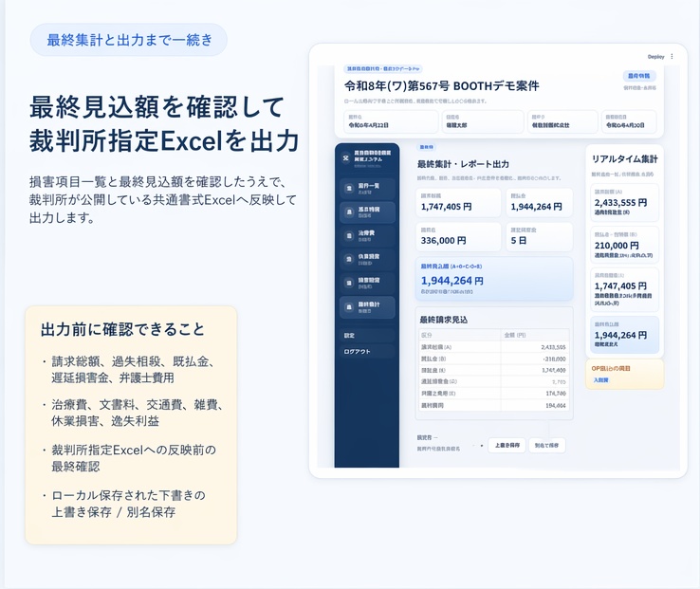Click the icon of the 最終集計 sidebar item
This screenshot has height=589, width=700.
coord(349,307)
